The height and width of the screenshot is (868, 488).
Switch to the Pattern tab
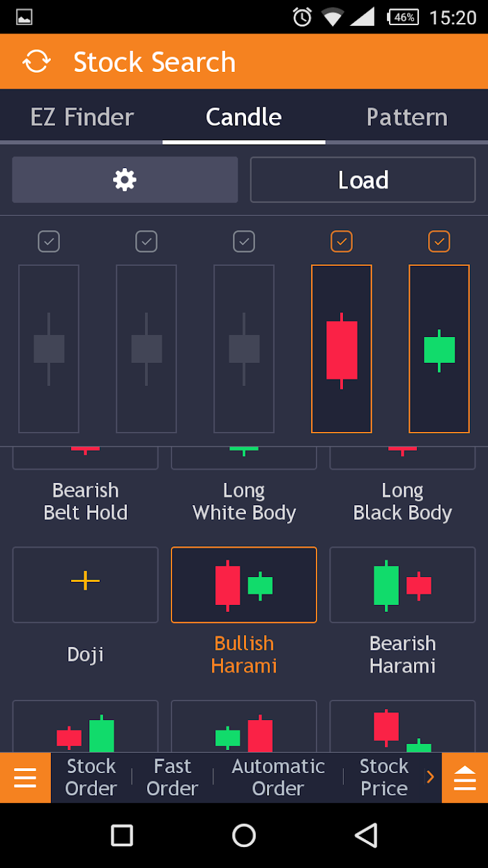point(407,117)
